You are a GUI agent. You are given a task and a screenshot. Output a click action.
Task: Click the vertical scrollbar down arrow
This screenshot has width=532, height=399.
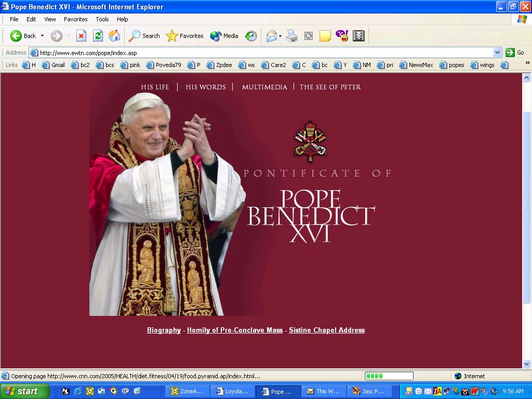527,364
